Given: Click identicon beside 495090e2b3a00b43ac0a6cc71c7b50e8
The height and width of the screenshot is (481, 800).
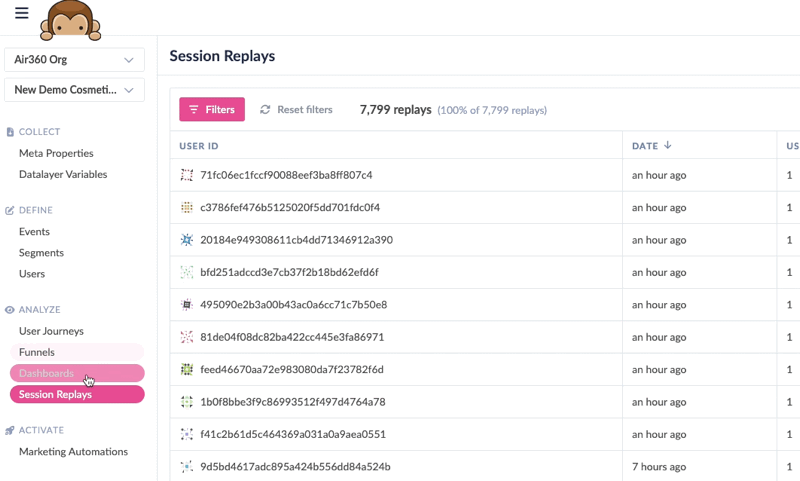Looking at the screenshot, I should [x=187, y=305].
